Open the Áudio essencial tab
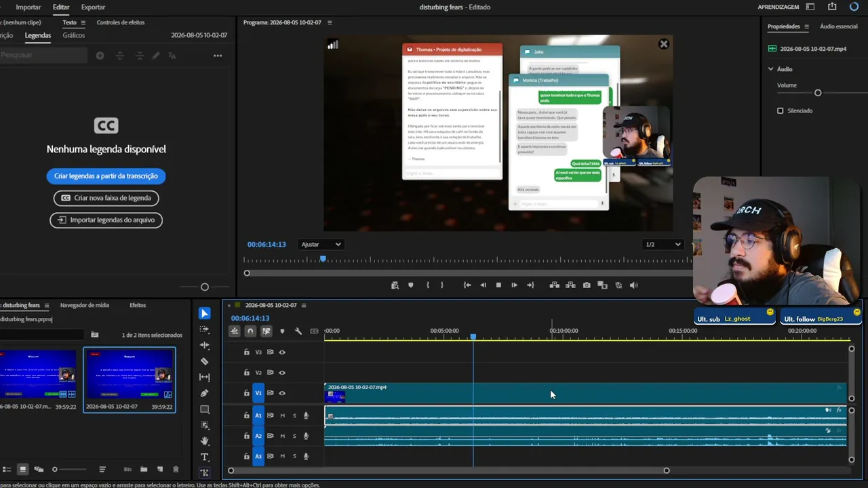 click(839, 26)
